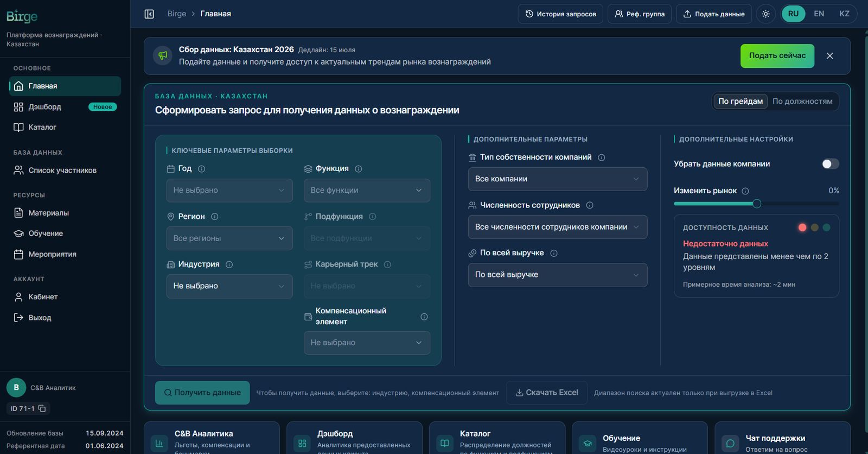Toggle Убрать данные компании switch
The width and height of the screenshot is (868, 454).
click(830, 164)
